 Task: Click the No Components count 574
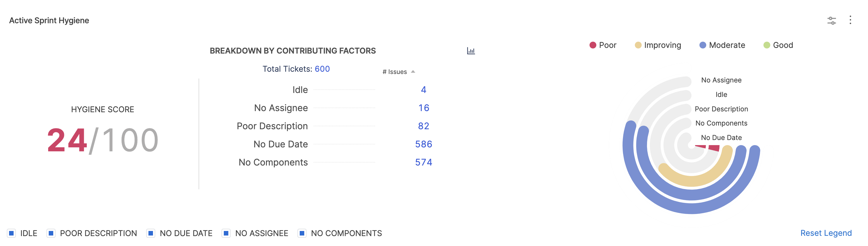click(x=424, y=162)
